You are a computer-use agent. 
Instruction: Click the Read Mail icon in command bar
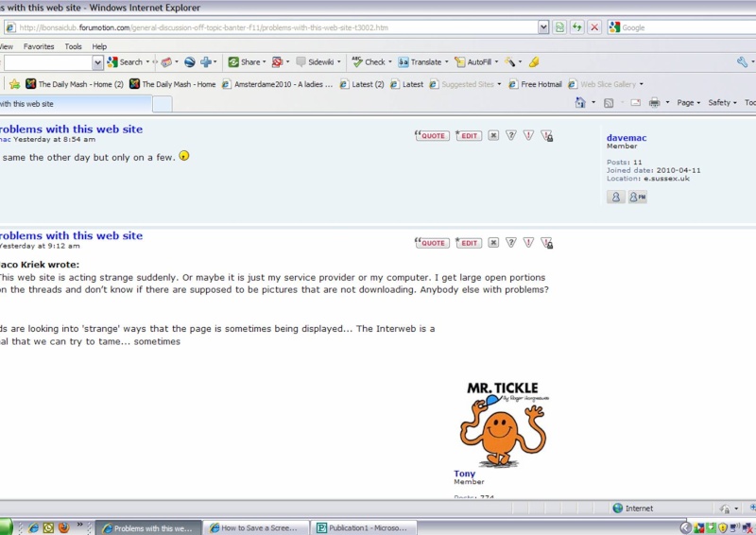tap(635, 103)
